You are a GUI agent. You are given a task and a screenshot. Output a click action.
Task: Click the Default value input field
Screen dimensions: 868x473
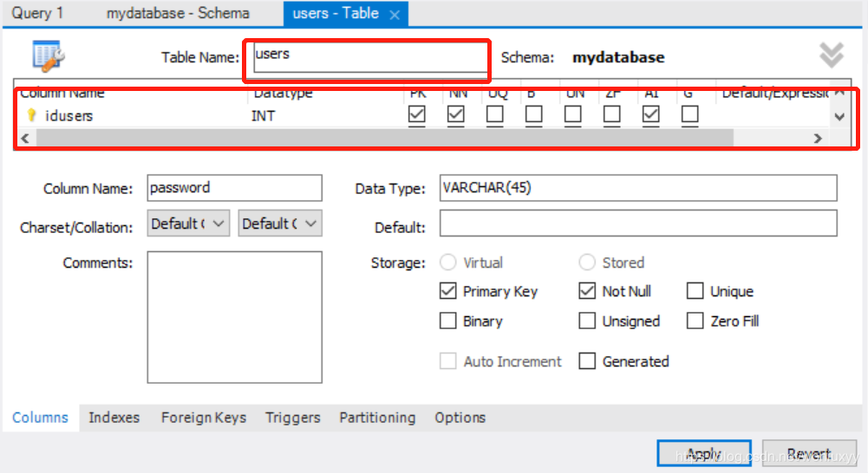(x=638, y=224)
